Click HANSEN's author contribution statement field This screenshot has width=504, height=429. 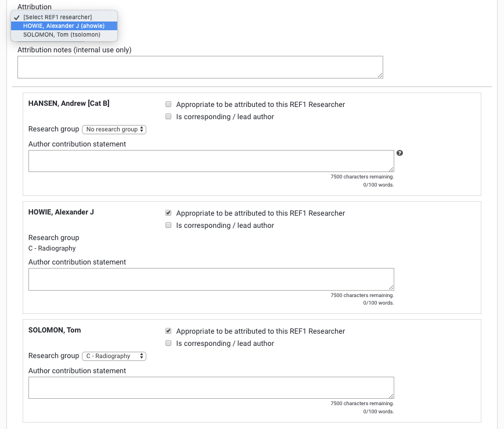211,161
